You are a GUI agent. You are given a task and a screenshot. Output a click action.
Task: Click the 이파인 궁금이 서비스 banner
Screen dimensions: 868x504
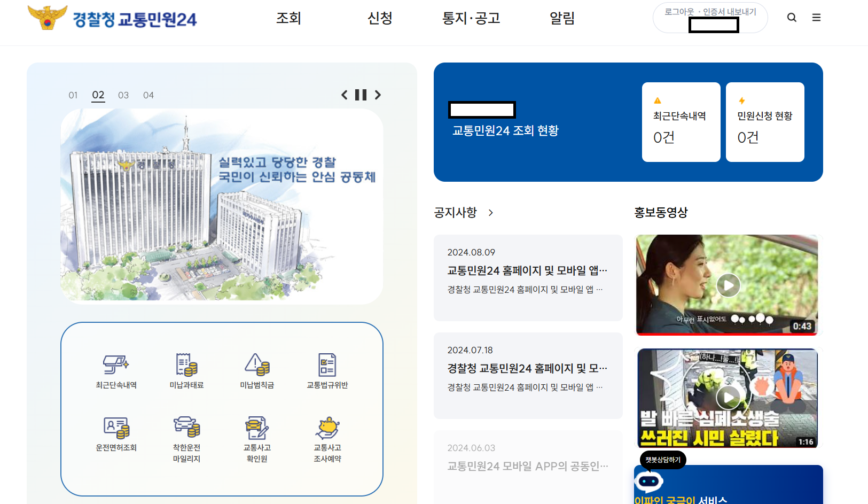pyautogui.click(x=729, y=485)
